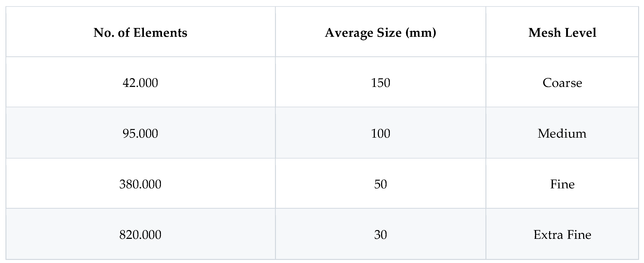The height and width of the screenshot is (263, 644).
Task: Click the '(mm)' unit in the header
Action: (x=421, y=33)
